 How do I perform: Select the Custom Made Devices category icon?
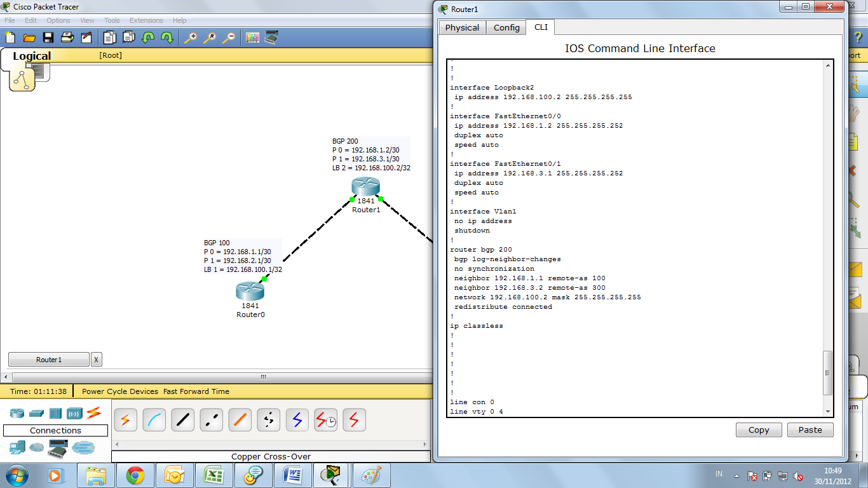58,449
